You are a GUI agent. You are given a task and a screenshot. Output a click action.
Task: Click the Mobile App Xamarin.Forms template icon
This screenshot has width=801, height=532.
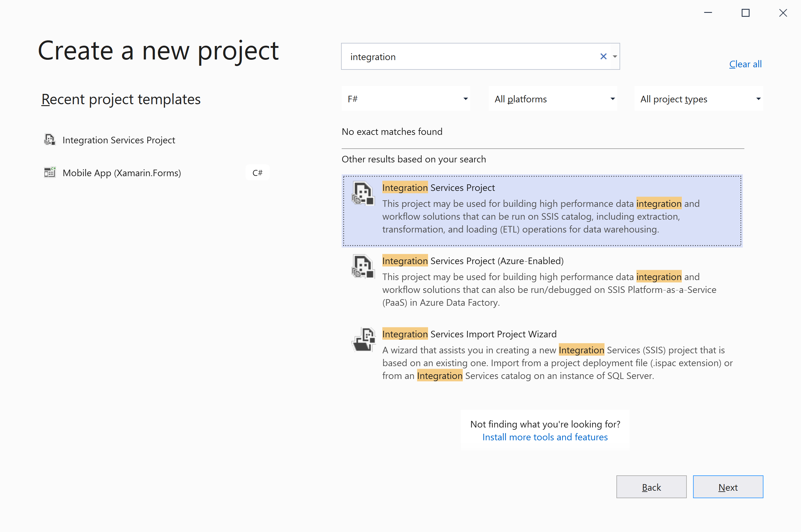click(x=49, y=173)
